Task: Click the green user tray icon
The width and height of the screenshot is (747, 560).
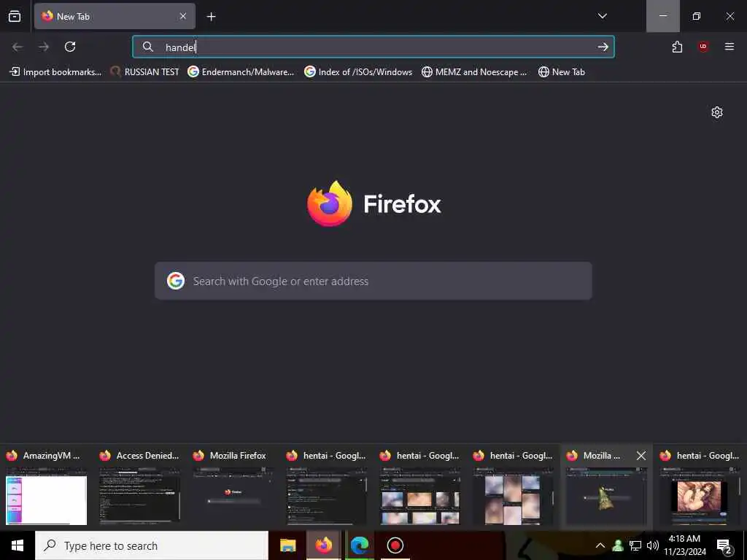Action: pyautogui.click(x=618, y=545)
